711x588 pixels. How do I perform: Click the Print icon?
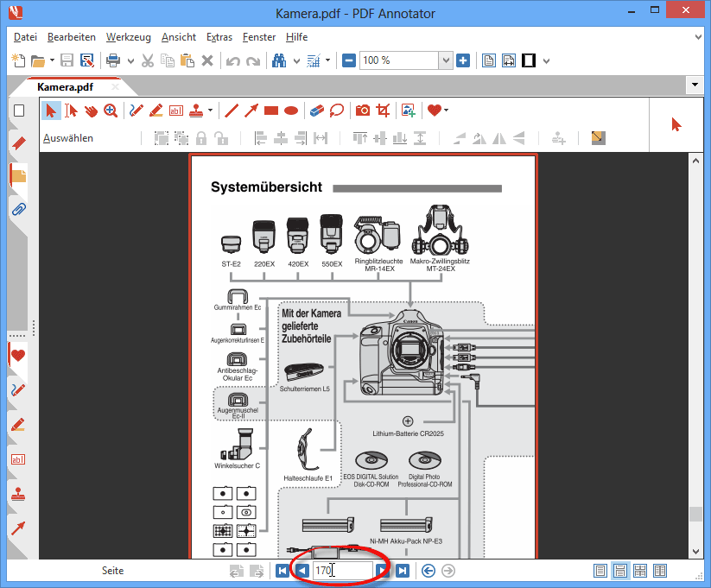click(112, 60)
